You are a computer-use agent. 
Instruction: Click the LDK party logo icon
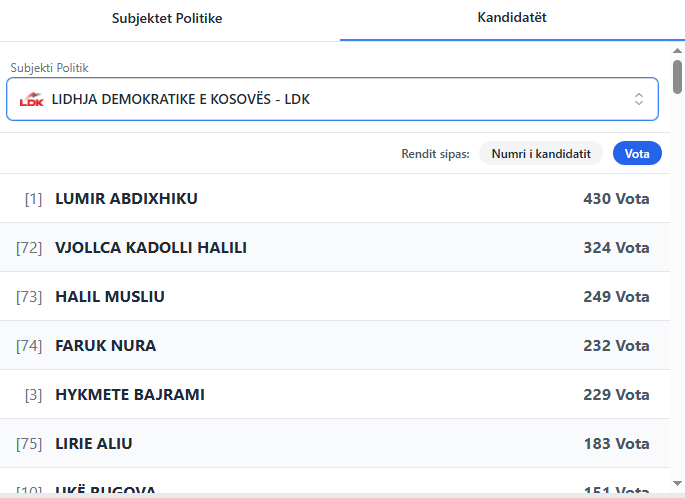click(x=31, y=100)
